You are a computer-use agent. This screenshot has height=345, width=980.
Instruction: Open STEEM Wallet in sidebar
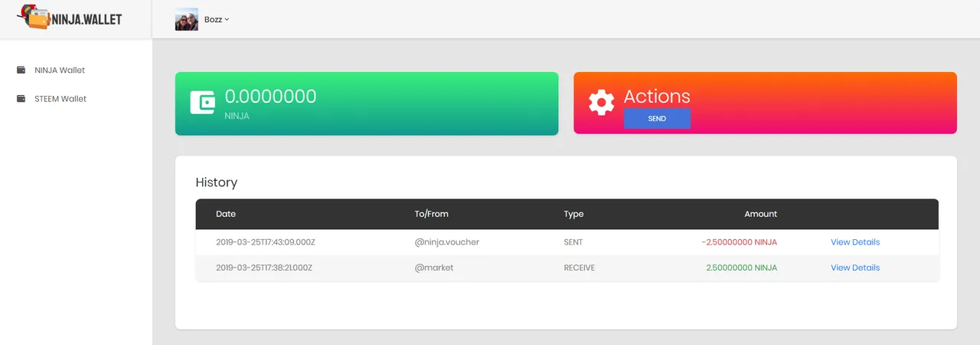click(x=60, y=98)
